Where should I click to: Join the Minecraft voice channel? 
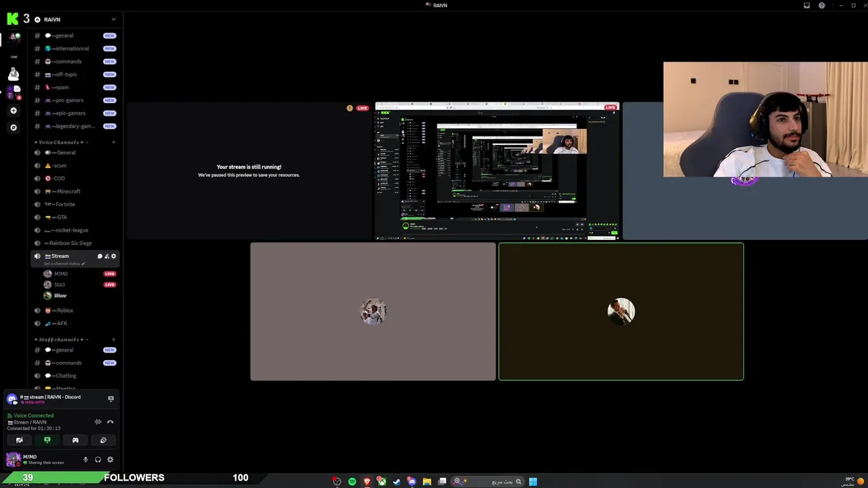pyautogui.click(x=75, y=191)
